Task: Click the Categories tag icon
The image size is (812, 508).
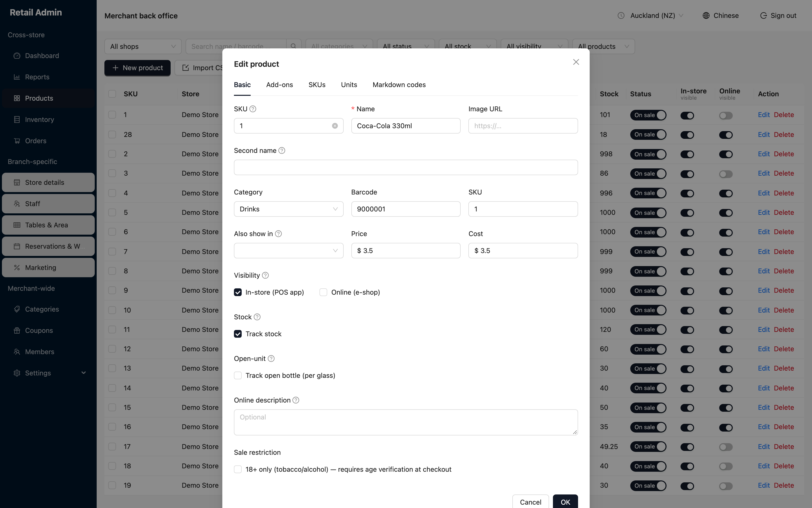Action: (x=17, y=309)
